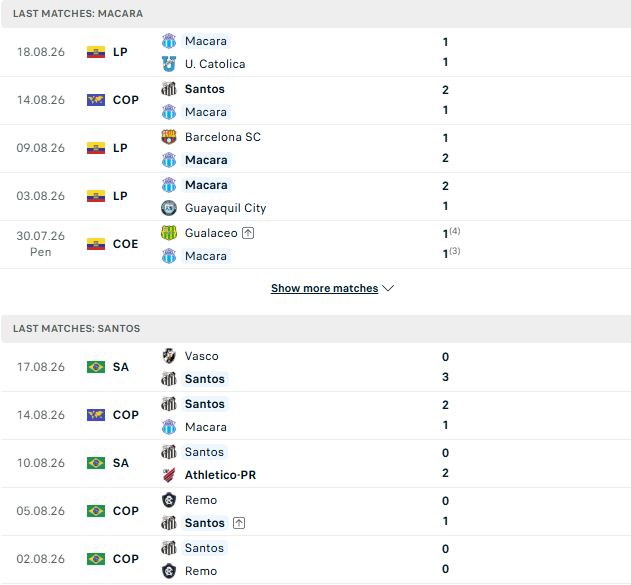Click the advancing arrow icon beside Gualaceo
The image size is (631, 585).
tap(248, 233)
